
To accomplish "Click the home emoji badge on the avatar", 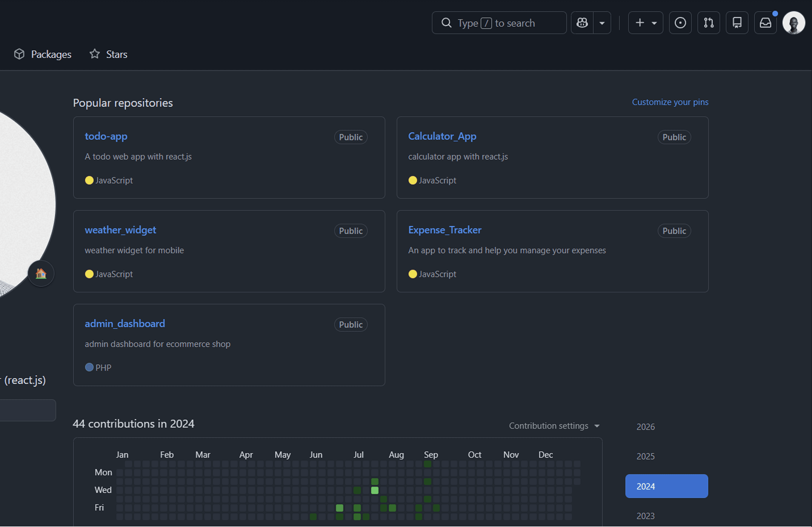I will click(41, 273).
